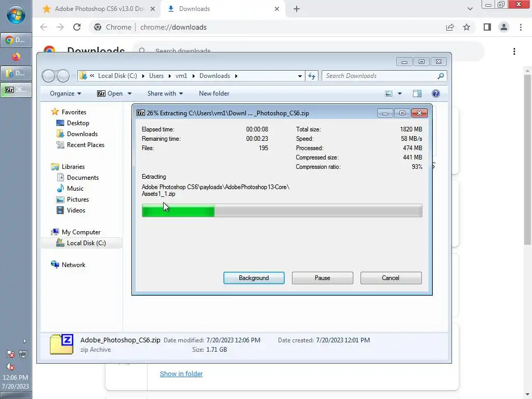Click the Explorer search magnifier icon

[441, 76]
